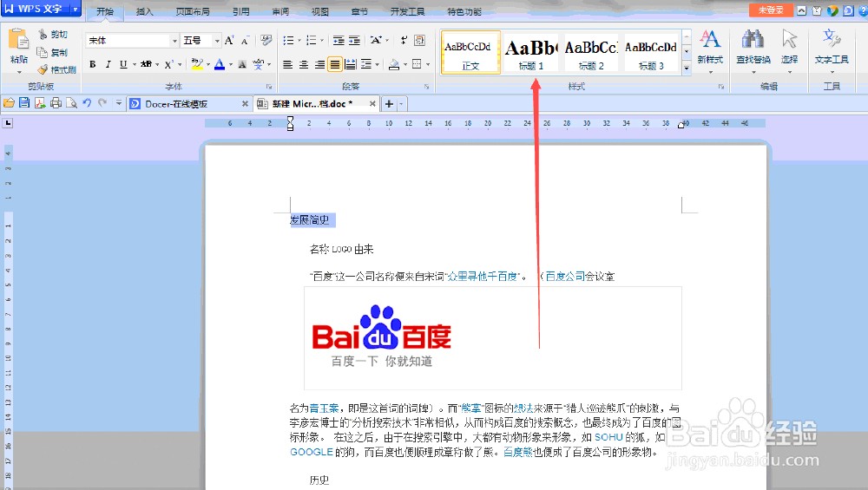Screen dimensions: 868x490
Task: Click the phonetic guide 文 icon
Action: pos(258,64)
